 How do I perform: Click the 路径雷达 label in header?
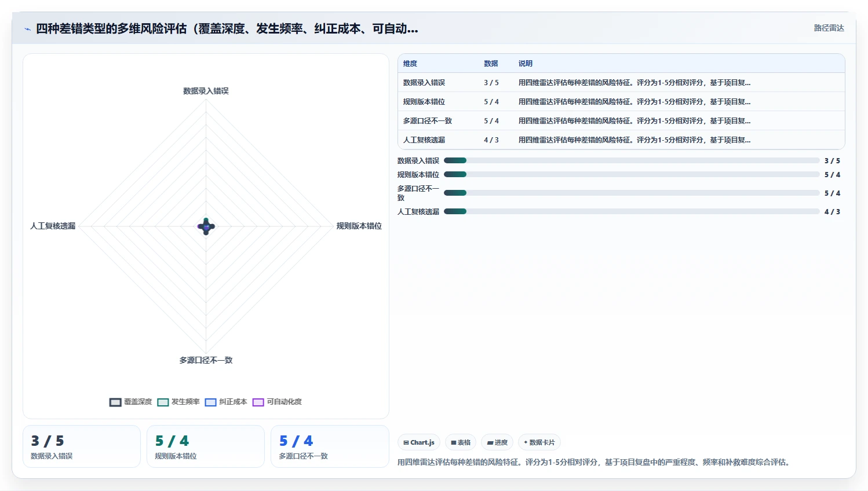(829, 28)
